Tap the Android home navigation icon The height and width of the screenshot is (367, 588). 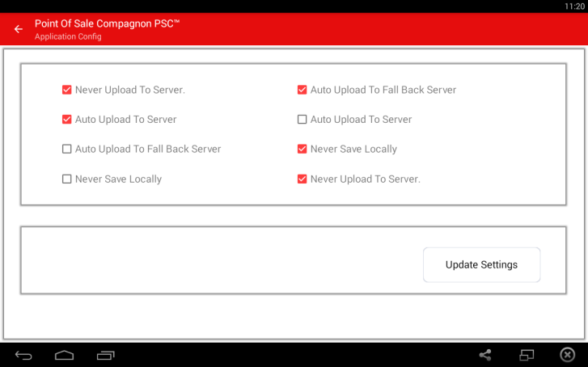[x=64, y=355]
